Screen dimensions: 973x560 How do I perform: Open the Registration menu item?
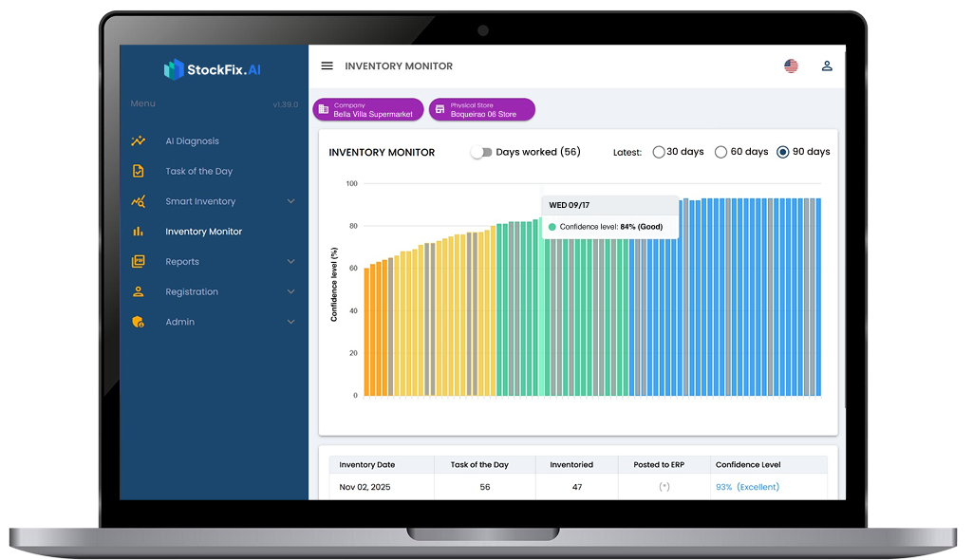tap(192, 292)
